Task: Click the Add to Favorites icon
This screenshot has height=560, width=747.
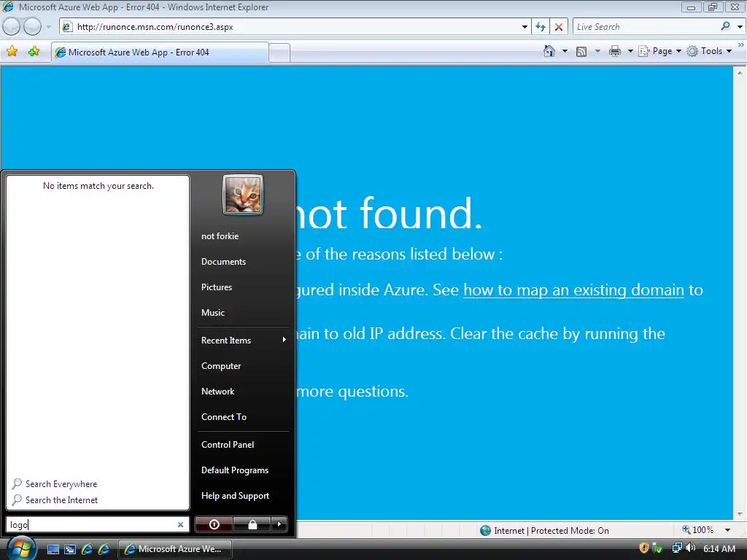Action: click(x=34, y=52)
